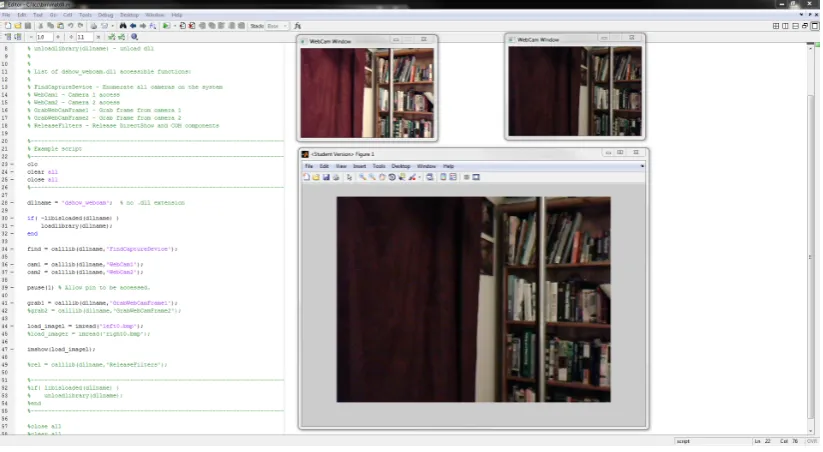Select the Zoom In tool in Figure 1
Image resolution: width=823 pixels, height=452 pixels.
(x=362, y=177)
